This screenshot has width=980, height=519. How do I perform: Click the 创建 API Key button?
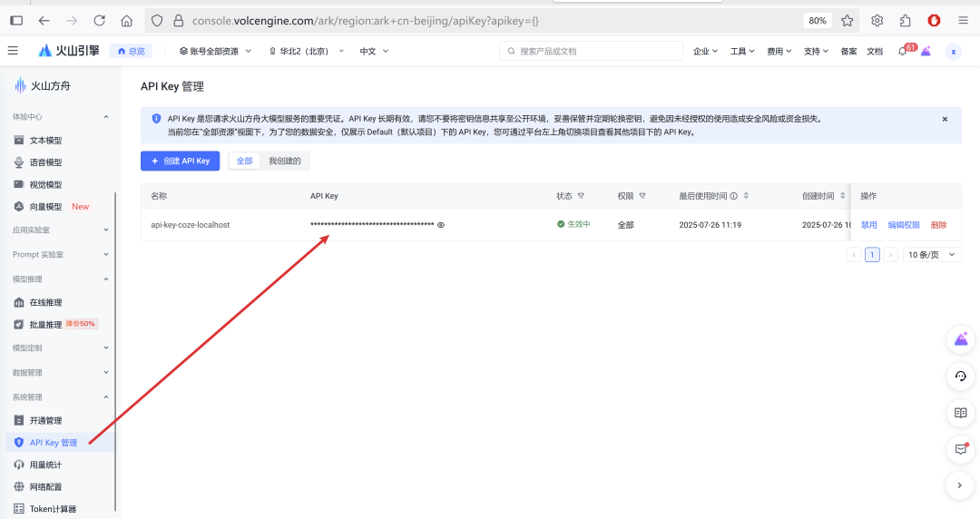tap(180, 161)
